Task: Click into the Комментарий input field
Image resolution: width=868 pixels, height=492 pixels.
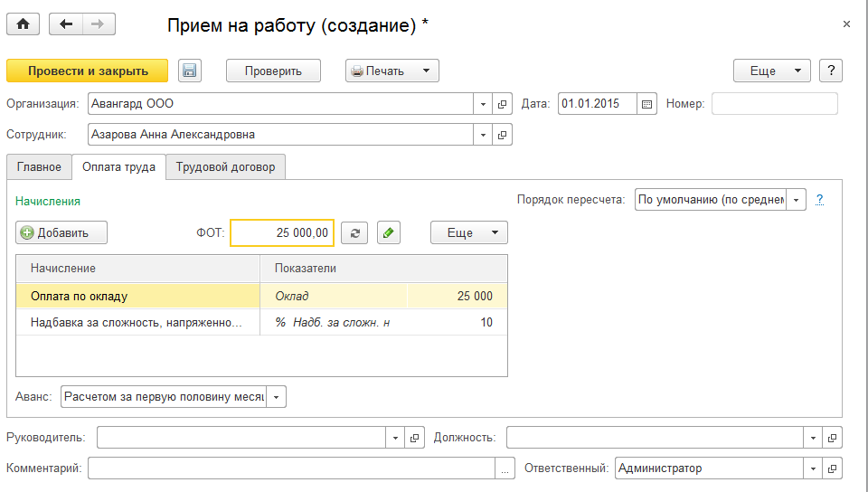Action: [291, 468]
